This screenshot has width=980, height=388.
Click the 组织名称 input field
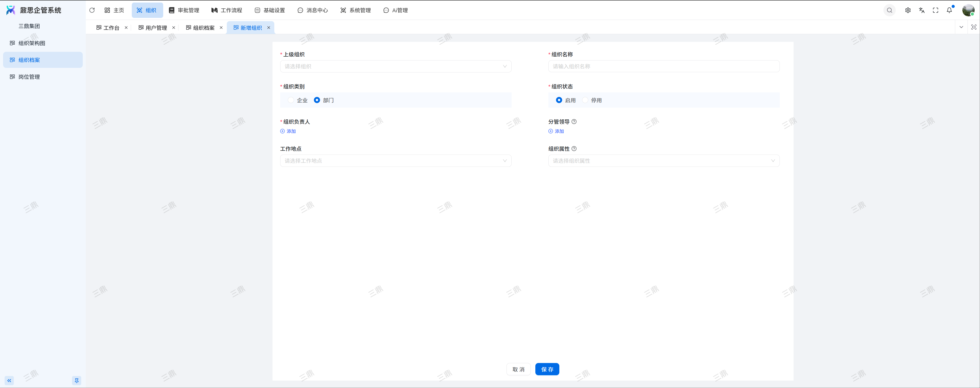664,67
